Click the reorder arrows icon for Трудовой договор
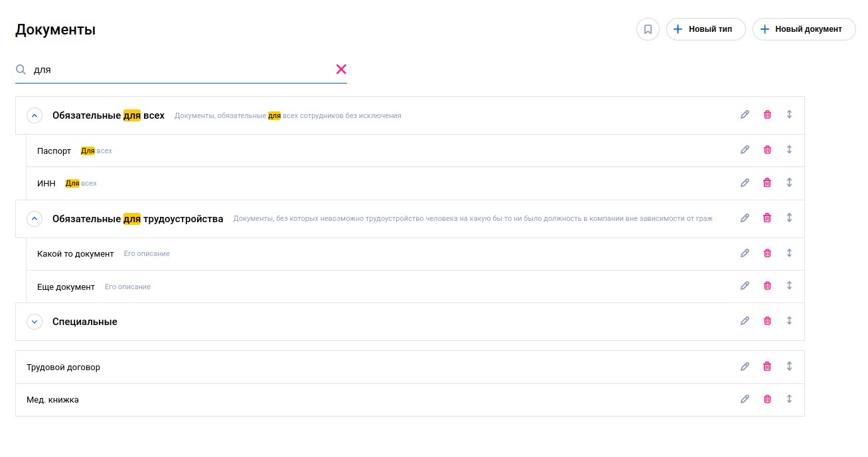The width and height of the screenshot is (868, 457). (789, 366)
